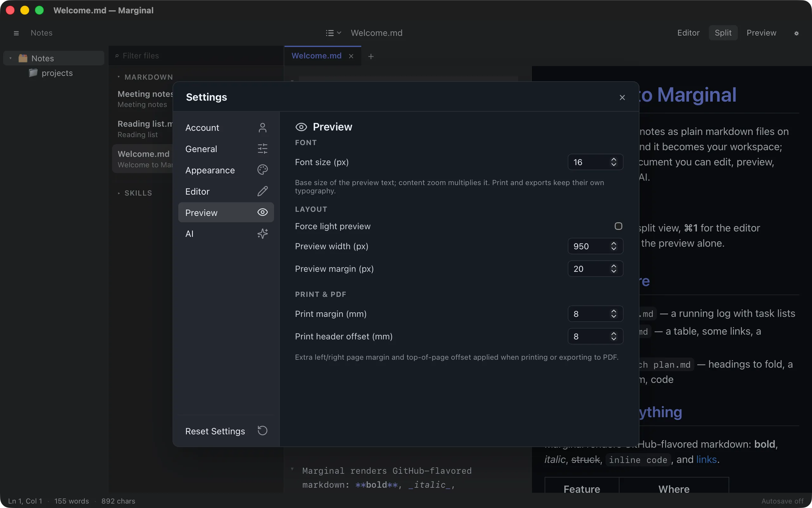Viewport: 812px width, 508px height.
Task: Click the Preview margin stepper arrows
Action: point(614,269)
